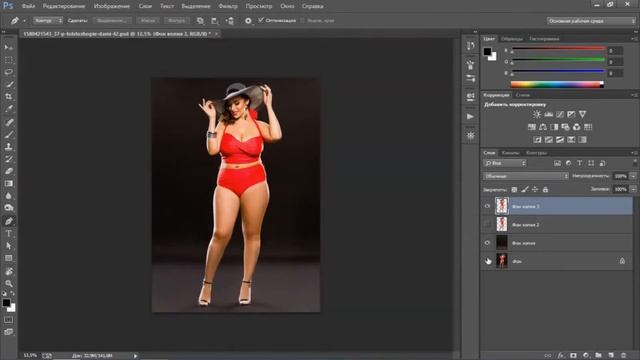Screen dimensions: 640x360
Task: Select the Path Selection tool
Action: [x=8, y=246]
